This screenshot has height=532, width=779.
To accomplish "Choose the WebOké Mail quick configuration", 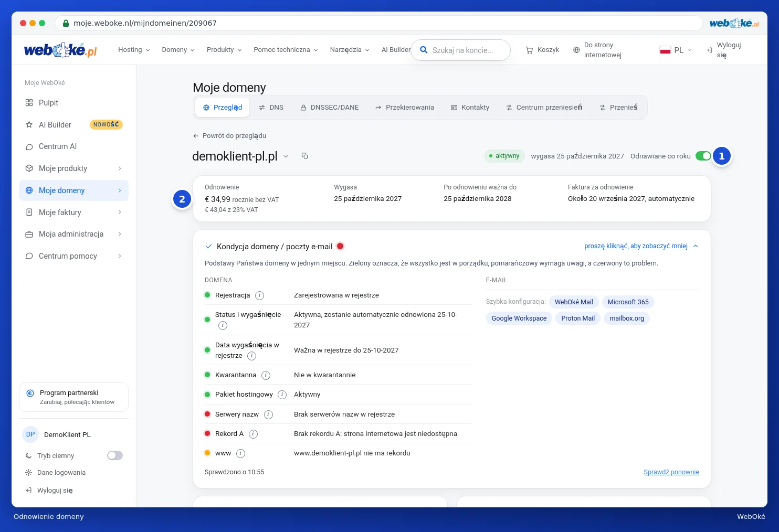I will coord(574,302).
